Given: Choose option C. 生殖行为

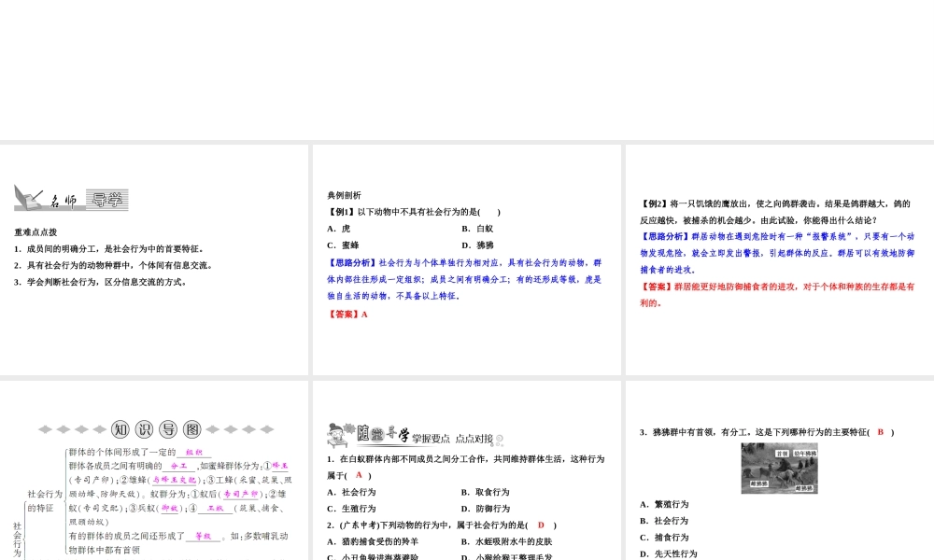Looking at the screenshot, I should (x=351, y=509).
